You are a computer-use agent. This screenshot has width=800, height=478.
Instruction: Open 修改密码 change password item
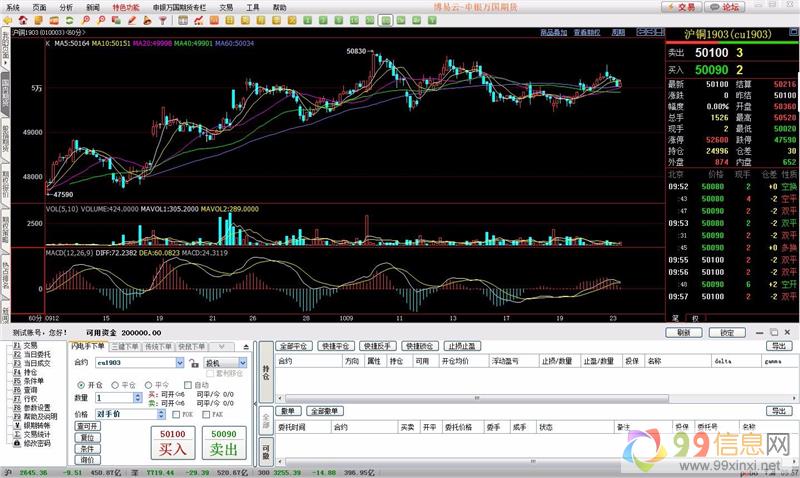point(34,442)
